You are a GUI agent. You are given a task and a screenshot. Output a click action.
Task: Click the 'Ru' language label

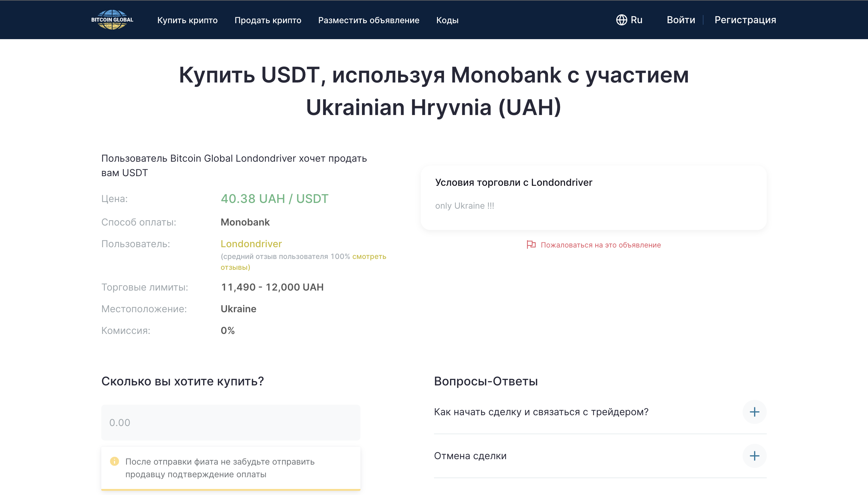636,20
